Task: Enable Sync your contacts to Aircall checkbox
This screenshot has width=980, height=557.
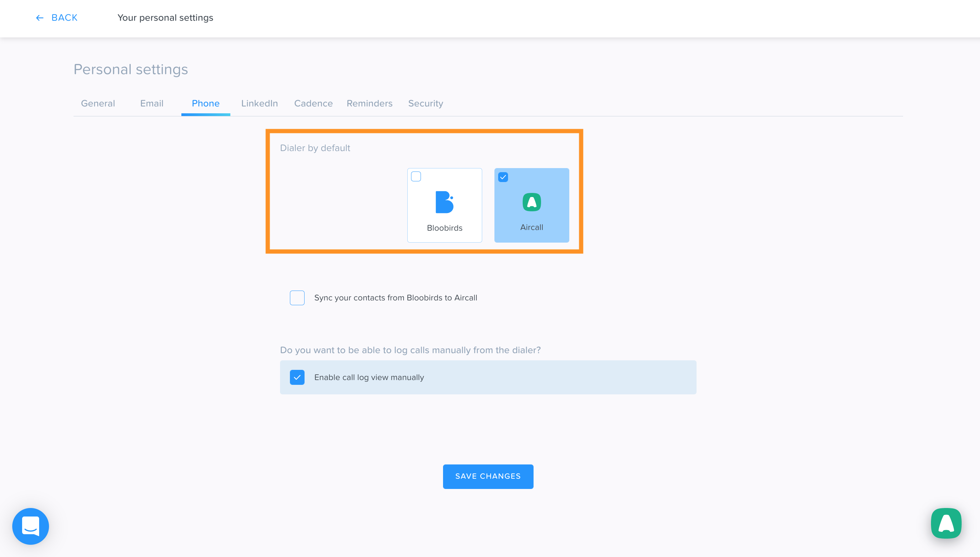Action: tap(297, 298)
